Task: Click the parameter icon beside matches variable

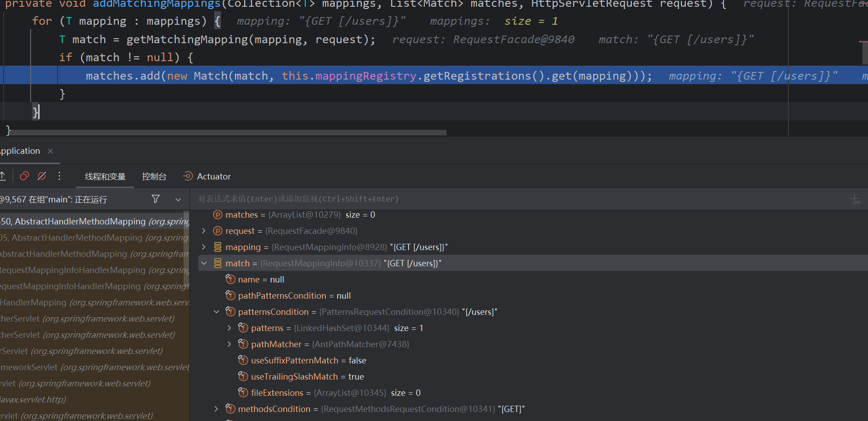Action: (218, 215)
